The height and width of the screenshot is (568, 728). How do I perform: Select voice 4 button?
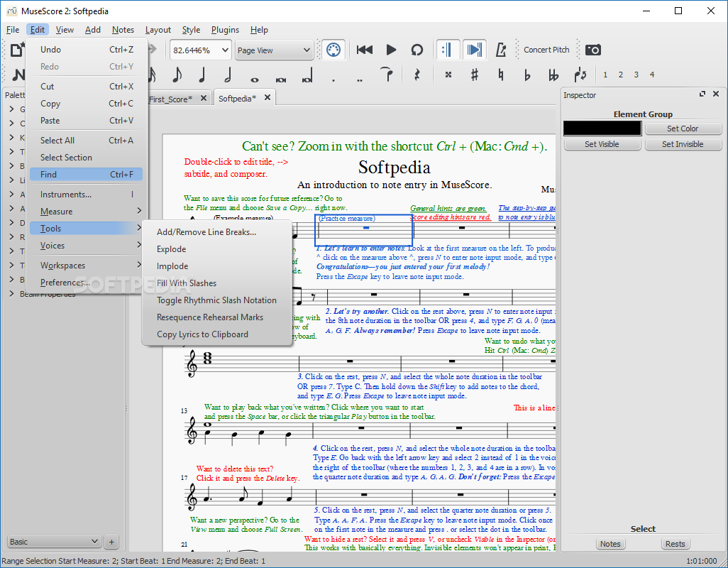[x=652, y=75]
